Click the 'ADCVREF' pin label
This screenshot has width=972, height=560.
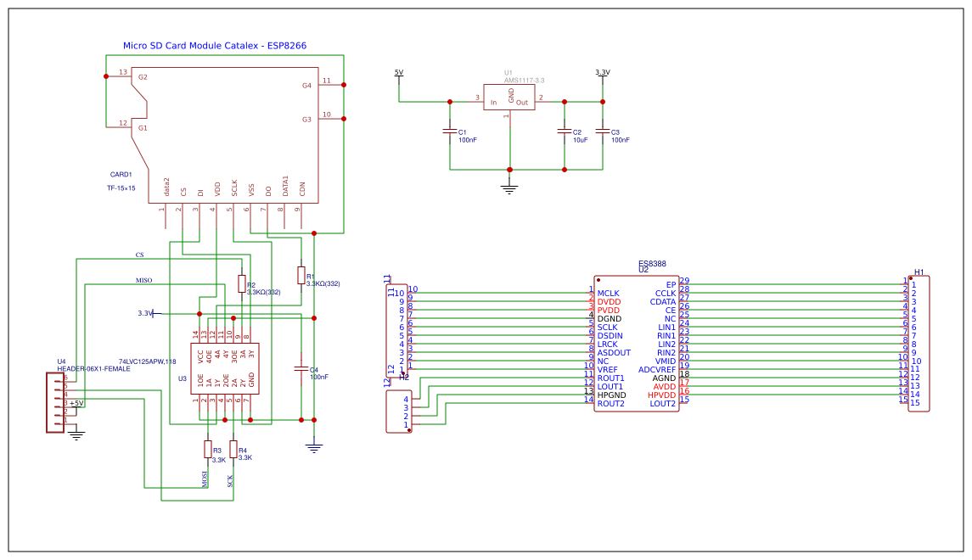(x=657, y=370)
